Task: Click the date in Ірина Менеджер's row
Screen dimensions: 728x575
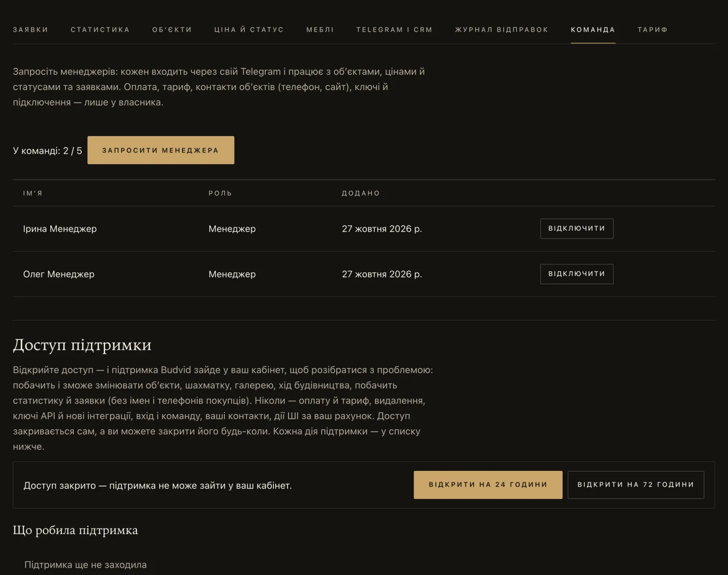Action: coord(382,229)
